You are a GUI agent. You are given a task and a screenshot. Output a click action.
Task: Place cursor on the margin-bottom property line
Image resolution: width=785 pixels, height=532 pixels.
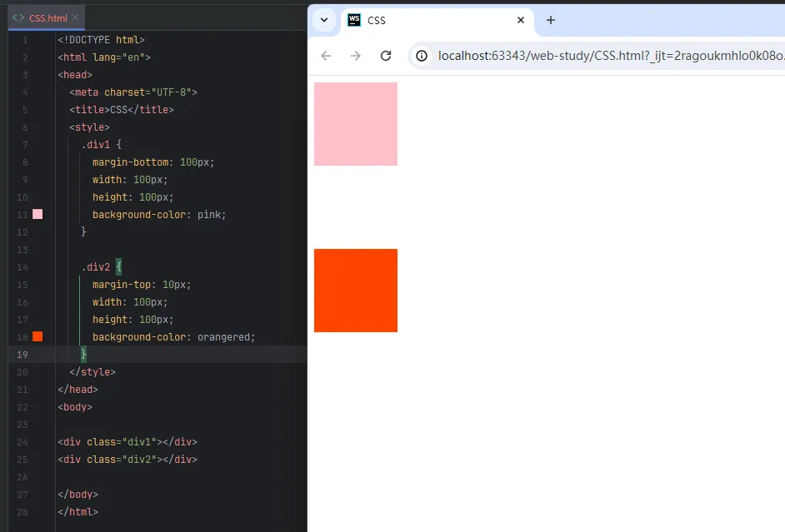coord(153,162)
